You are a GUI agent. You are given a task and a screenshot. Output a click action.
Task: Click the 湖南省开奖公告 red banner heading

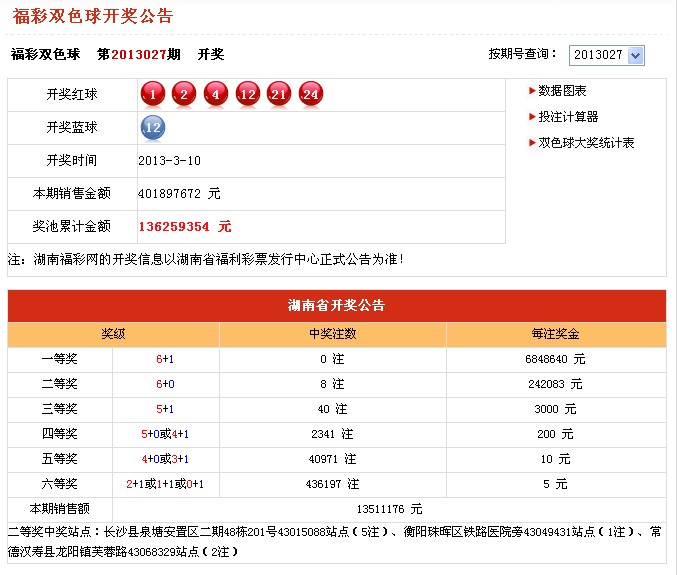coord(336,305)
